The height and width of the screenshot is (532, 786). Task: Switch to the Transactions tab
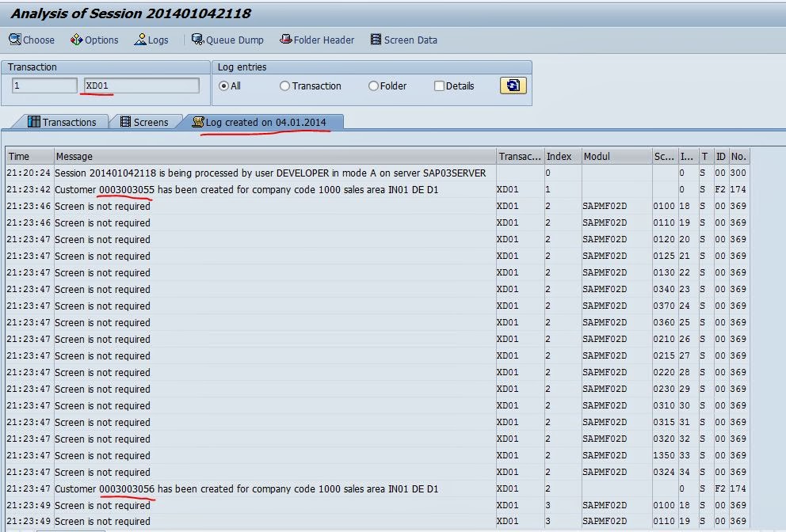[x=68, y=121]
